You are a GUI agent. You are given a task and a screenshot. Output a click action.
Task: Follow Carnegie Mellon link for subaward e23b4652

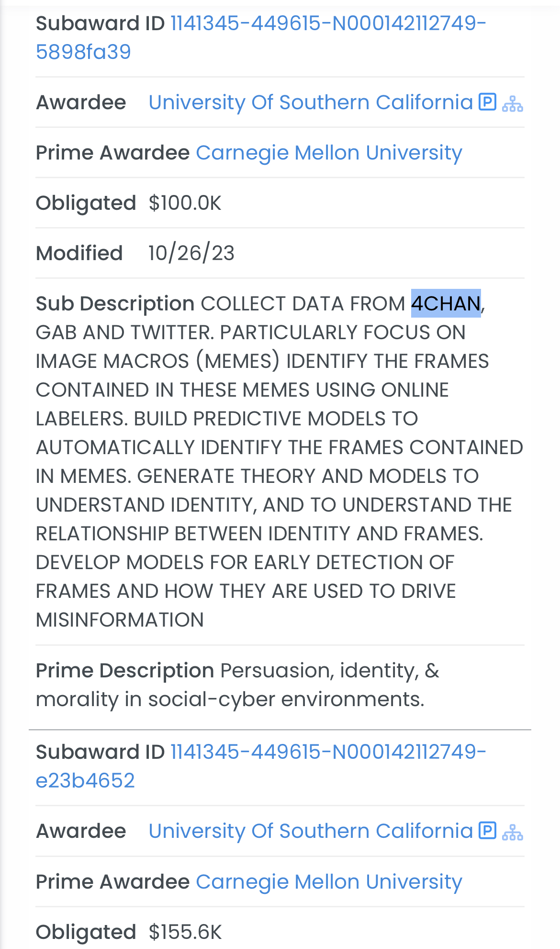click(329, 882)
